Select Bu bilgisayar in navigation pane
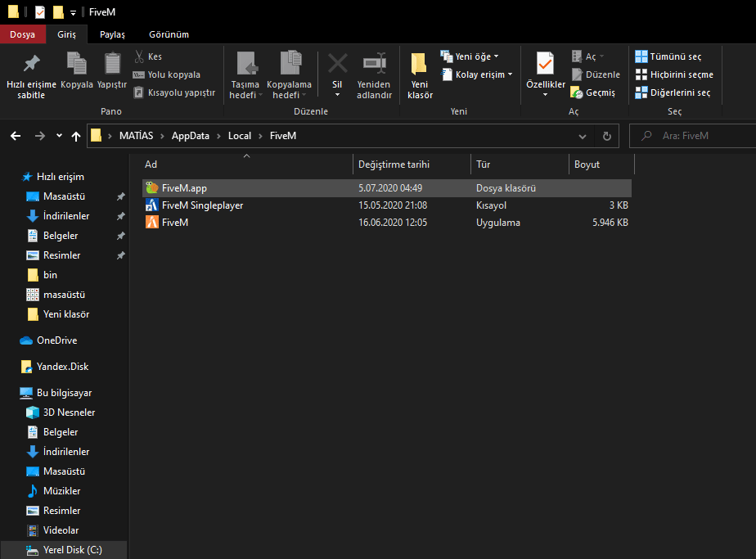This screenshot has height=559, width=756. click(56, 393)
